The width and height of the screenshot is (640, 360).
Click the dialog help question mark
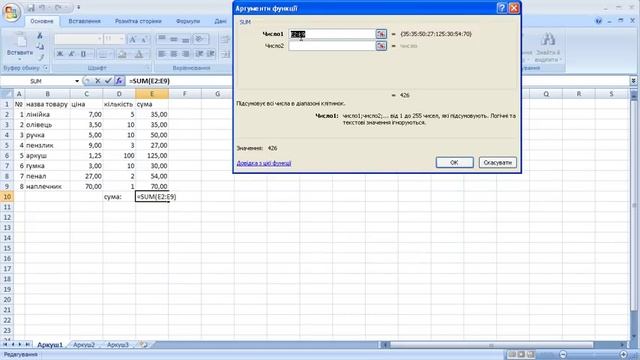[502, 8]
